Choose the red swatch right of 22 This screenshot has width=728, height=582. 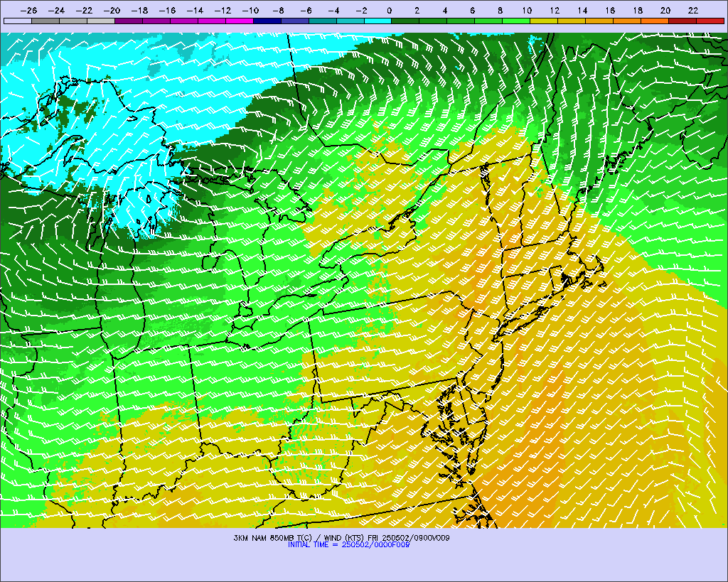[710, 21]
